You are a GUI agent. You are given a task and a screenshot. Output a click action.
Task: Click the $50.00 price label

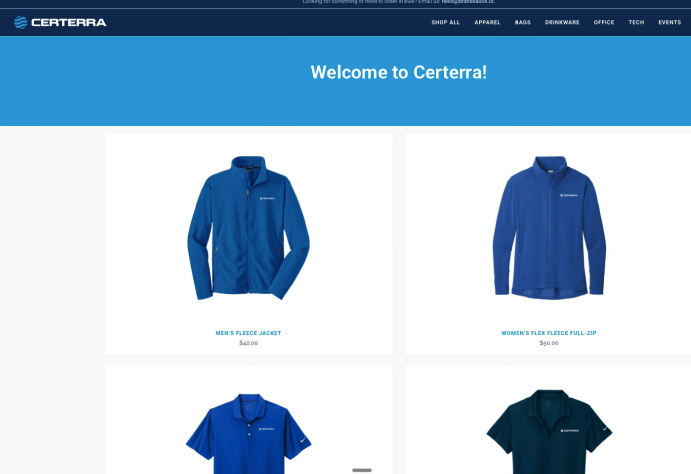[x=548, y=343]
